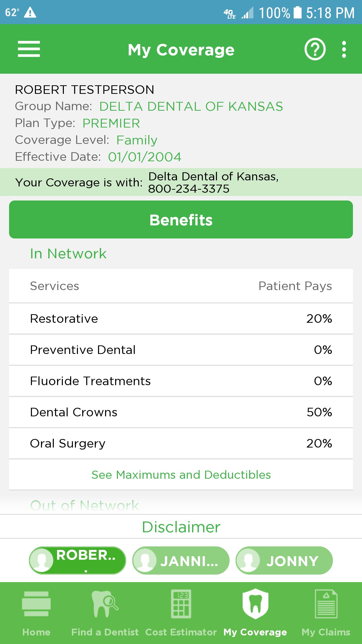The width and height of the screenshot is (362, 644).
Task: Open See Maximums and Deductibles link
Action: pos(181,475)
